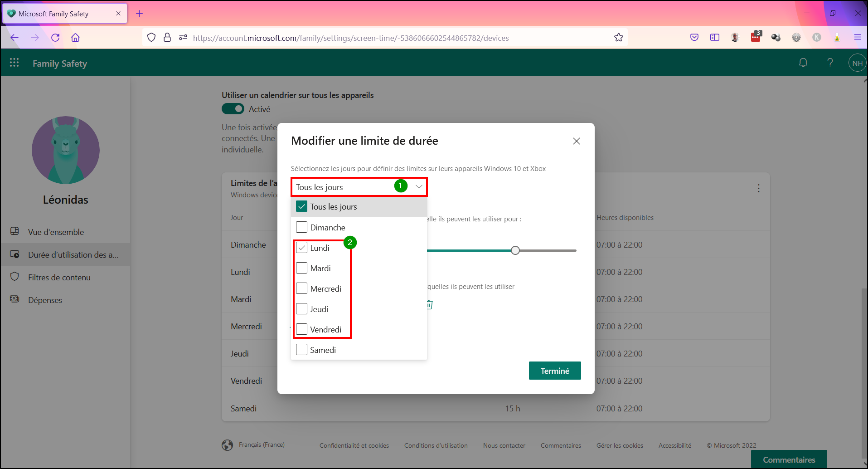Open the NH account avatar menu
The width and height of the screenshot is (868, 469).
click(x=857, y=63)
